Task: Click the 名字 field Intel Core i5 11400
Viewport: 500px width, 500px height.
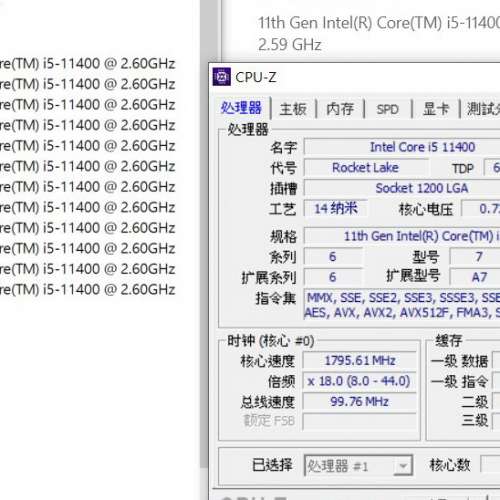Action: tap(402, 147)
